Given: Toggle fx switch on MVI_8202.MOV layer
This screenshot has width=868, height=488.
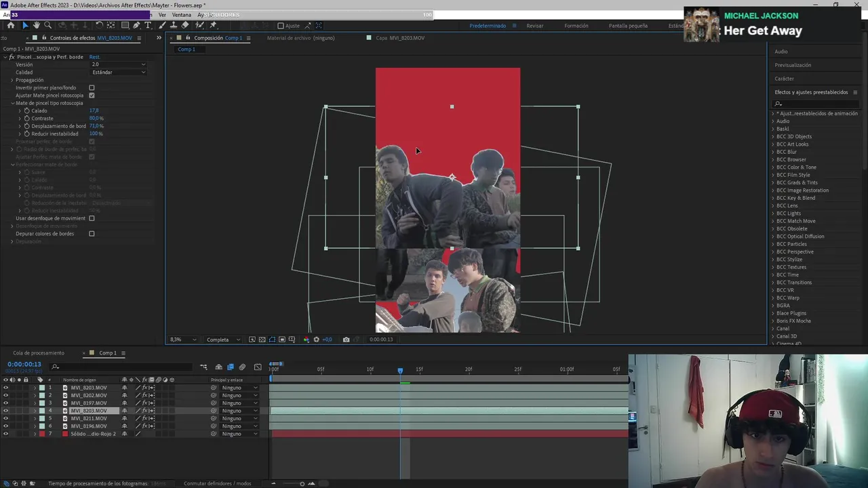Looking at the screenshot, I should [x=144, y=395].
